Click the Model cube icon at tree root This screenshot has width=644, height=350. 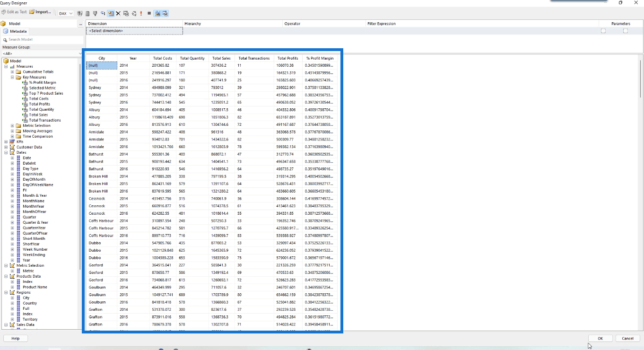click(6, 61)
